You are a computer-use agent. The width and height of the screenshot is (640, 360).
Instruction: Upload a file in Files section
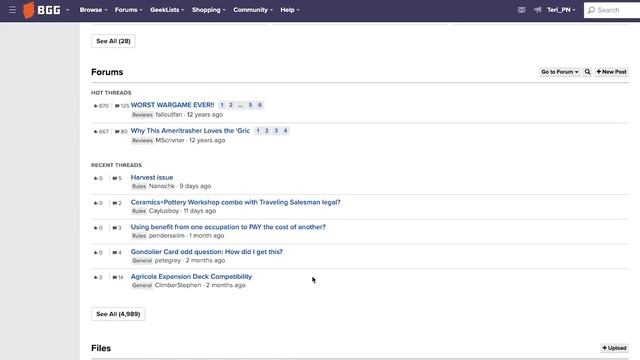pyautogui.click(x=614, y=348)
